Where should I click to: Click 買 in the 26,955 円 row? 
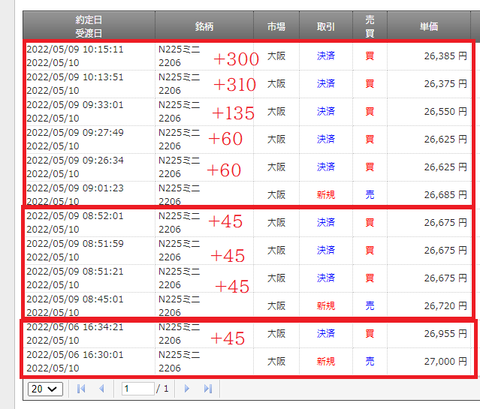(x=370, y=333)
